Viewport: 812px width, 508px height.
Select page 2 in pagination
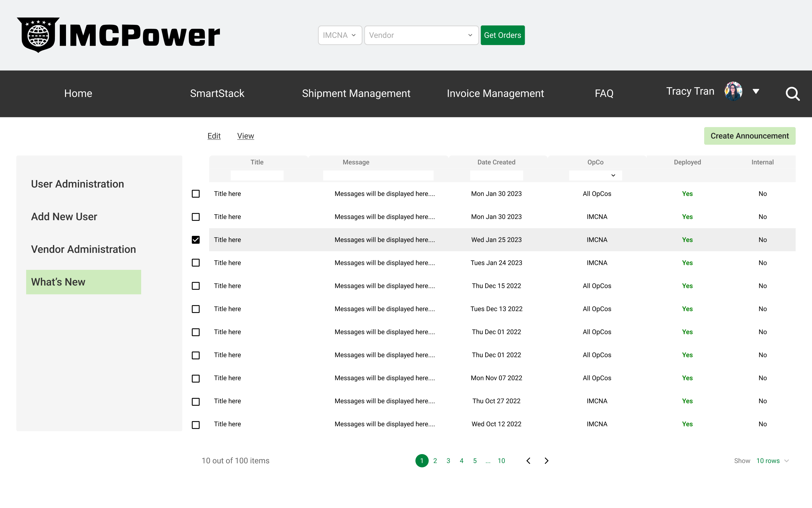[x=435, y=461]
